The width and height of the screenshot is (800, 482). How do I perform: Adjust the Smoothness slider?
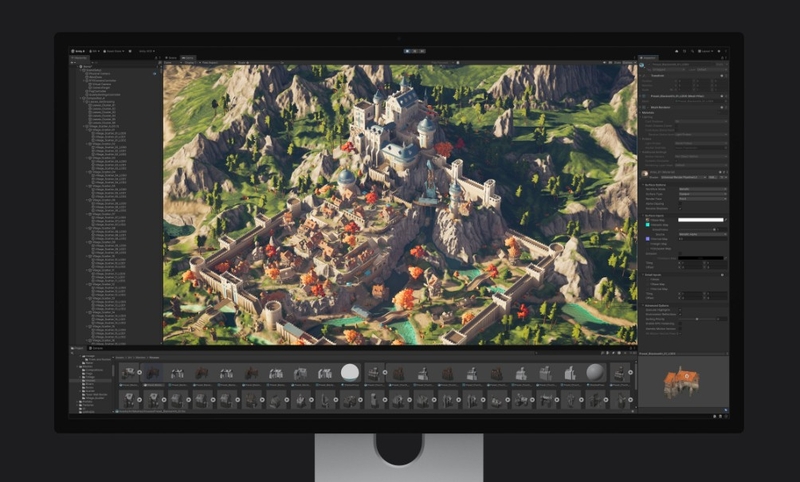click(697, 230)
